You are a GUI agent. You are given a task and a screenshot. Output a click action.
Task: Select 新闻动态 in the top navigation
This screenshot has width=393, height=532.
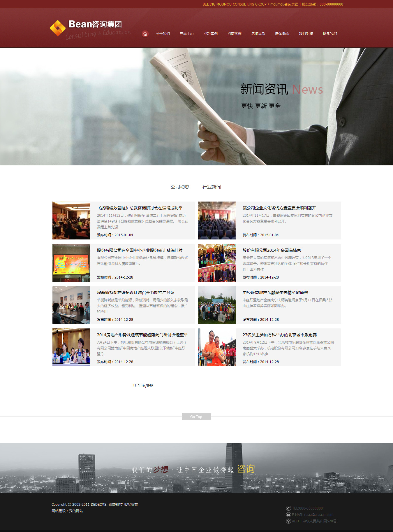tap(282, 34)
